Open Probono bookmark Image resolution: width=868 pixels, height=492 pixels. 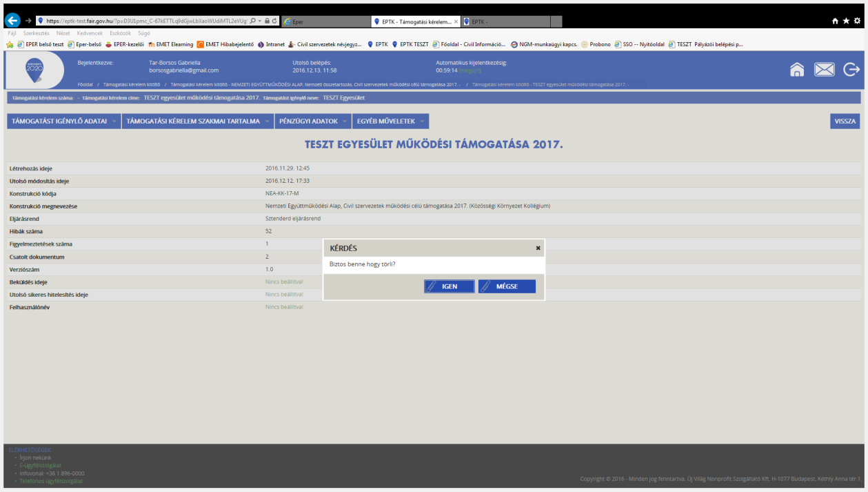point(596,44)
